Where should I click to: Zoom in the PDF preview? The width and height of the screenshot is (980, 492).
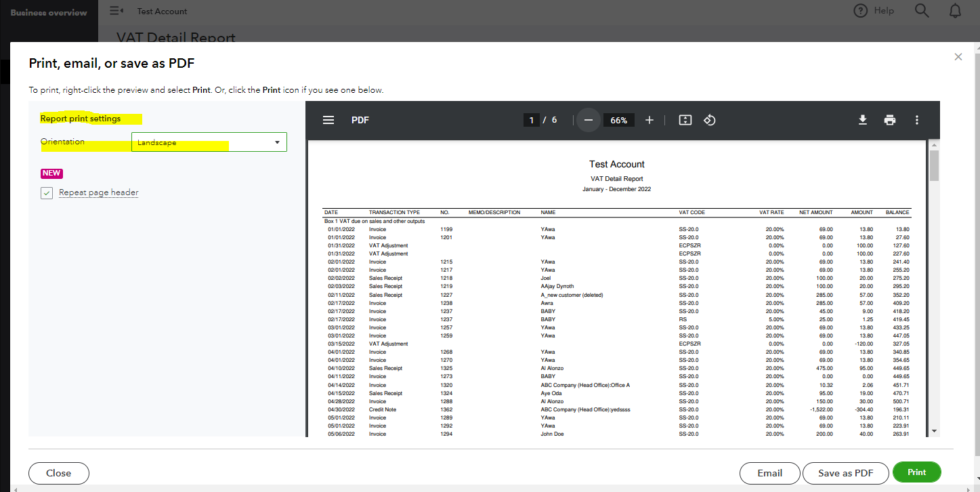click(649, 120)
